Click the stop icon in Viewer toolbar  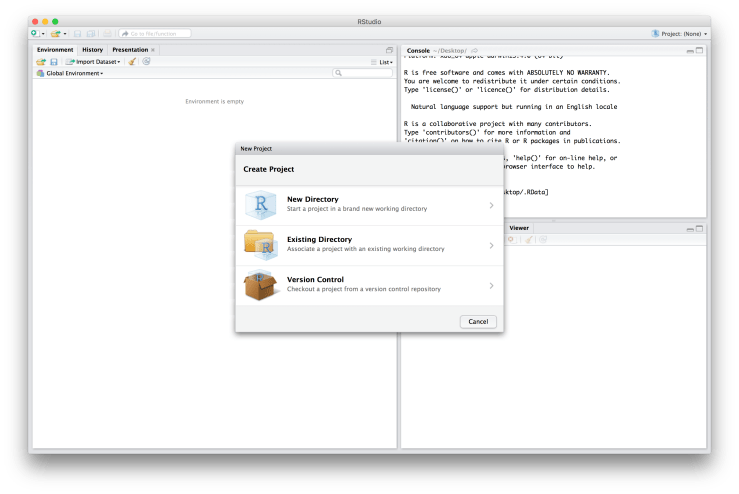(x=511, y=239)
